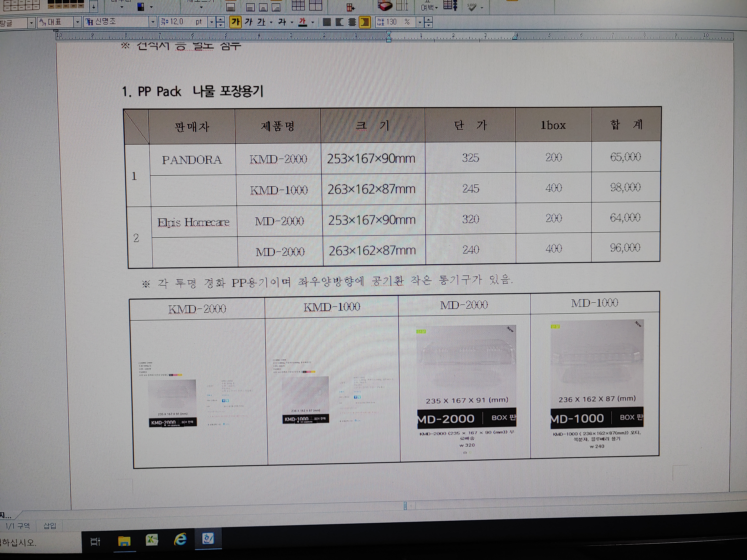
Task: Increase the font size with up stepper
Action: coord(220,20)
